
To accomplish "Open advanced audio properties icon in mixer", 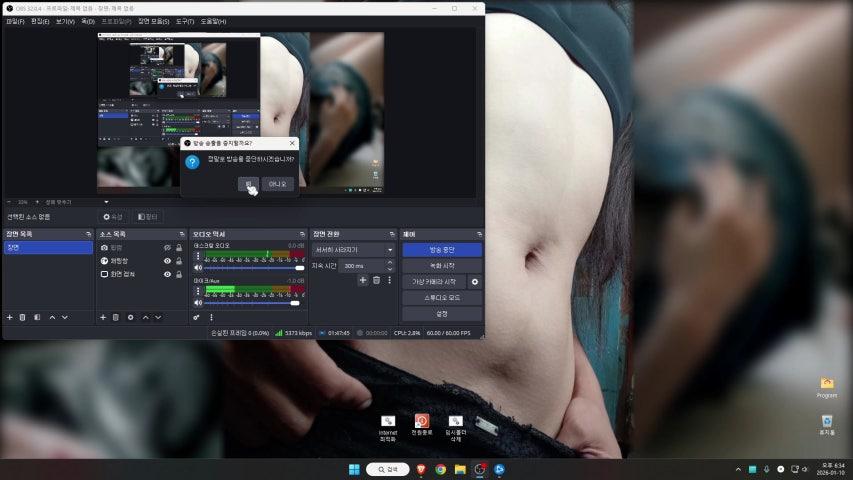I will click(197, 317).
